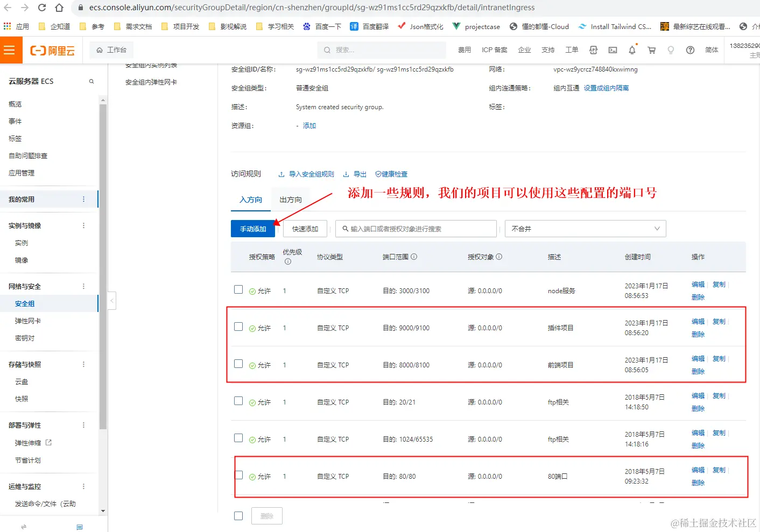Click the lightbulb suggestions icon

pos(671,50)
